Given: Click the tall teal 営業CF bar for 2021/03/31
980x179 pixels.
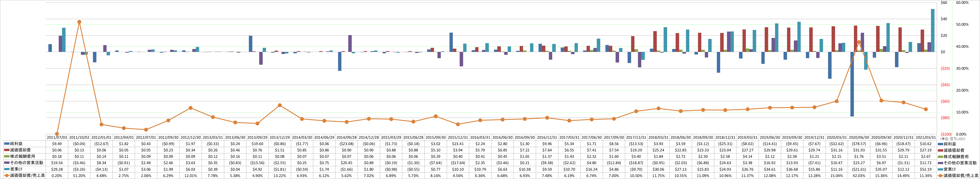Looking at the screenshot, I should coord(932,30).
